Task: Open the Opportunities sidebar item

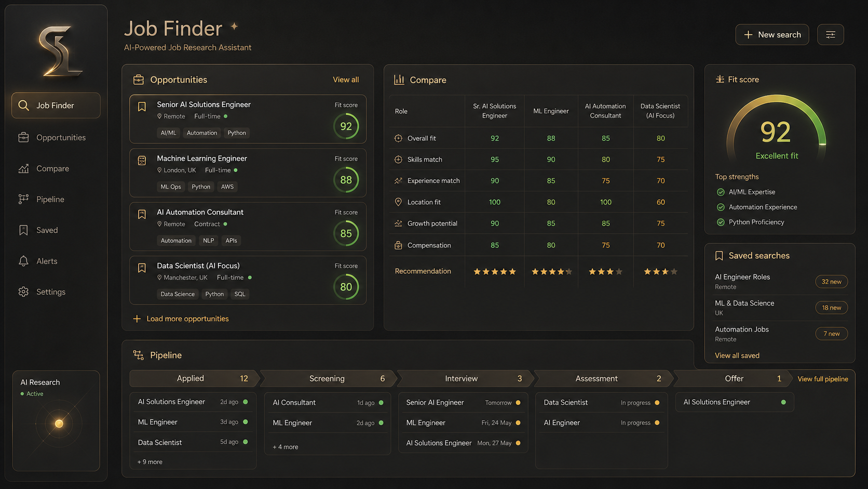Action: tap(56, 138)
